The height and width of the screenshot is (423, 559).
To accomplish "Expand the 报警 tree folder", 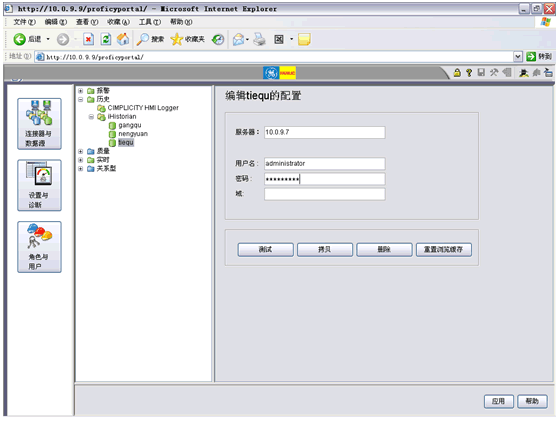I will coord(81,91).
